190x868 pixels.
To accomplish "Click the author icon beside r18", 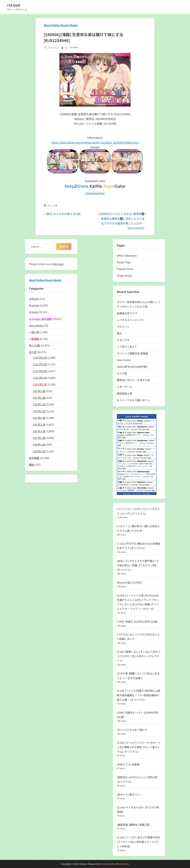I will tap(62, 48).
